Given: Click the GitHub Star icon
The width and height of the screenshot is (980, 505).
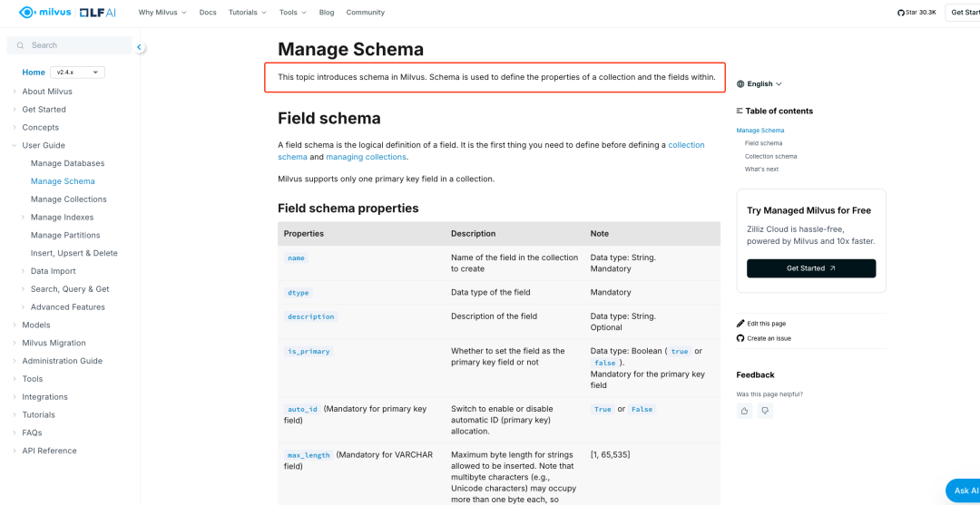Looking at the screenshot, I should click(900, 13).
